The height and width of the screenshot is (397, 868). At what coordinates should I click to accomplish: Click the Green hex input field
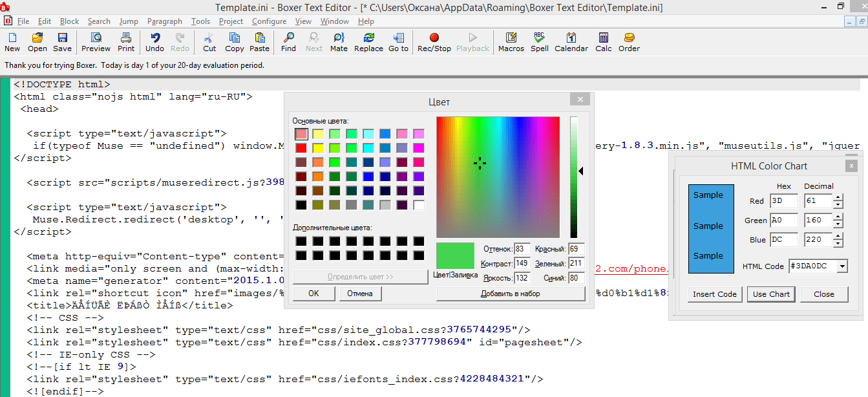click(x=783, y=220)
